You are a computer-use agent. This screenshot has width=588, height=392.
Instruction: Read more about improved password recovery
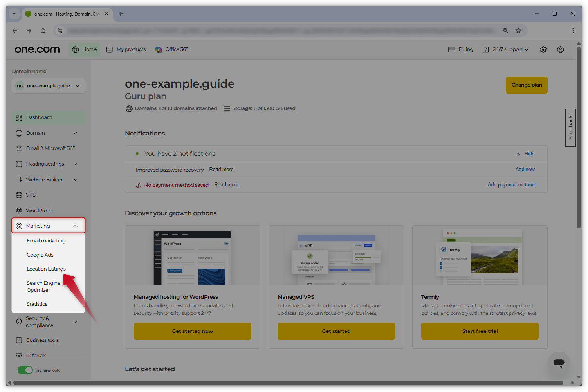tap(221, 170)
